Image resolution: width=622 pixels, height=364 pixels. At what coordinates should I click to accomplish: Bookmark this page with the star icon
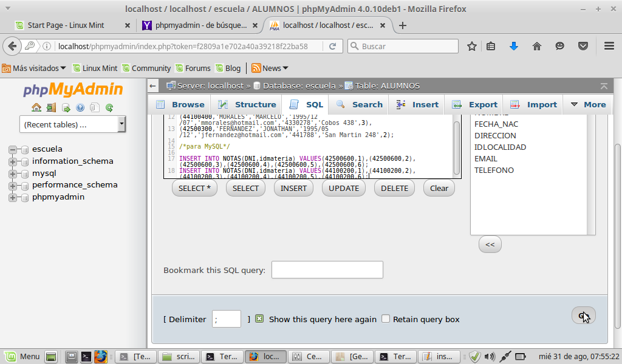[x=472, y=46]
